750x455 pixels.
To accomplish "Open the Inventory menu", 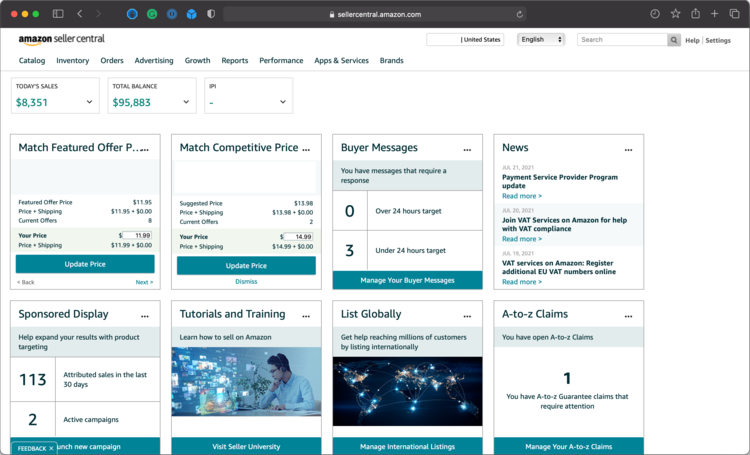I will 73,61.
